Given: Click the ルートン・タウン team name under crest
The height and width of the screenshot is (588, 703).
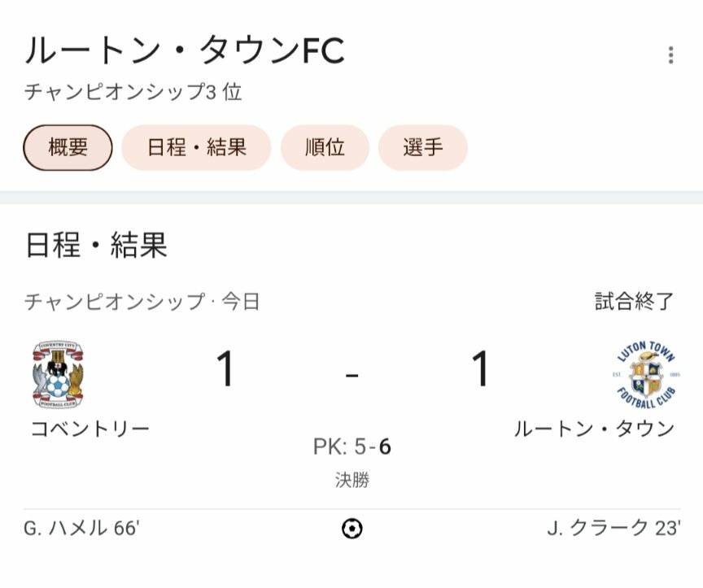Looking at the screenshot, I should click(x=594, y=429).
